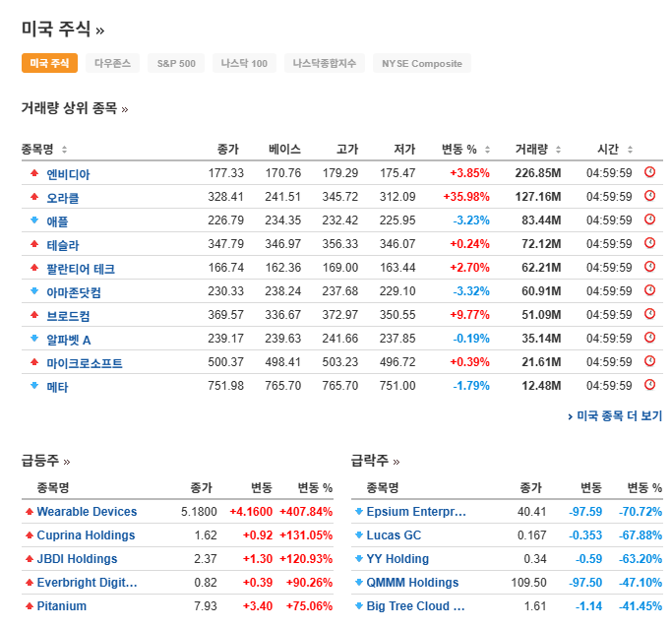Open the 오라클 stock page
The width and height of the screenshot is (672, 628).
click(x=63, y=198)
